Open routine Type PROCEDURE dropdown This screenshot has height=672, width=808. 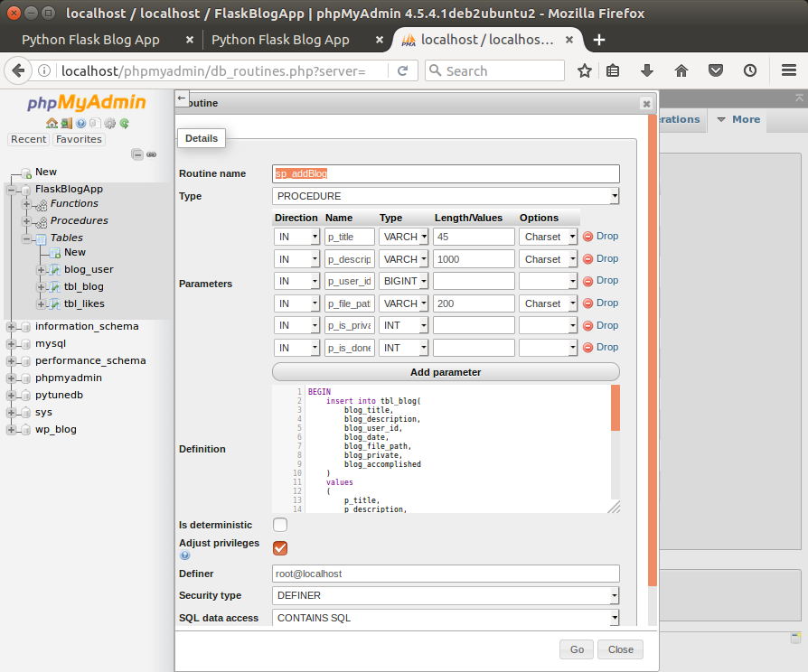446,196
